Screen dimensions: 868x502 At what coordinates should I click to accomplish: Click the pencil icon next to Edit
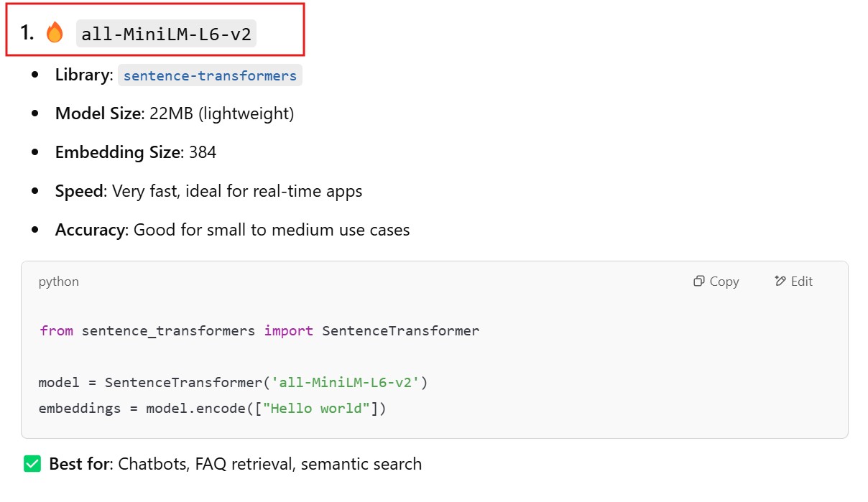tap(780, 282)
